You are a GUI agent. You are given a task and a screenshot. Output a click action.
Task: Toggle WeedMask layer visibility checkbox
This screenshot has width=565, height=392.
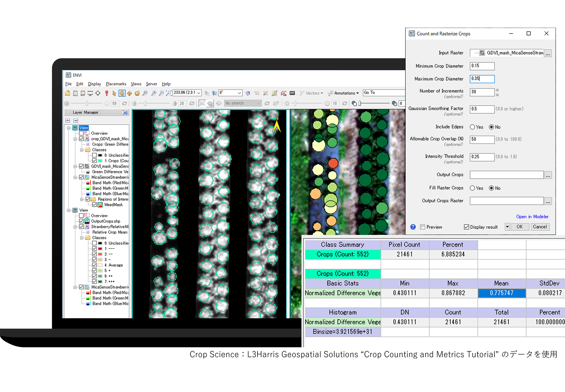pyautogui.click(x=94, y=205)
